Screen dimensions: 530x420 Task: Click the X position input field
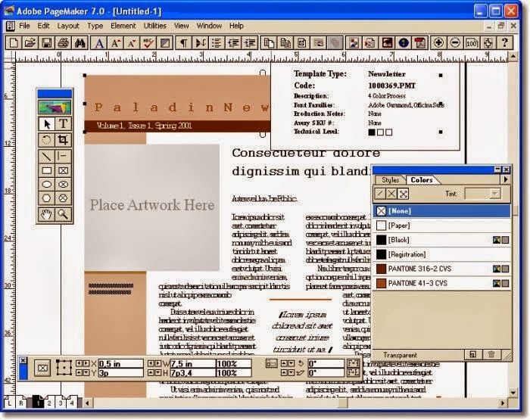[x=120, y=363]
